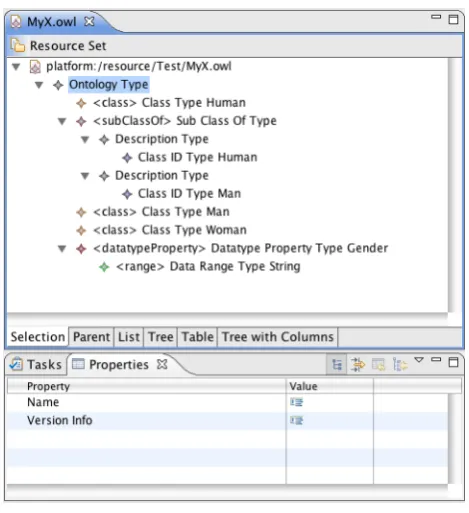Close the MyX.owl editor tab
The image size is (469, 513).
coord(89,22)
